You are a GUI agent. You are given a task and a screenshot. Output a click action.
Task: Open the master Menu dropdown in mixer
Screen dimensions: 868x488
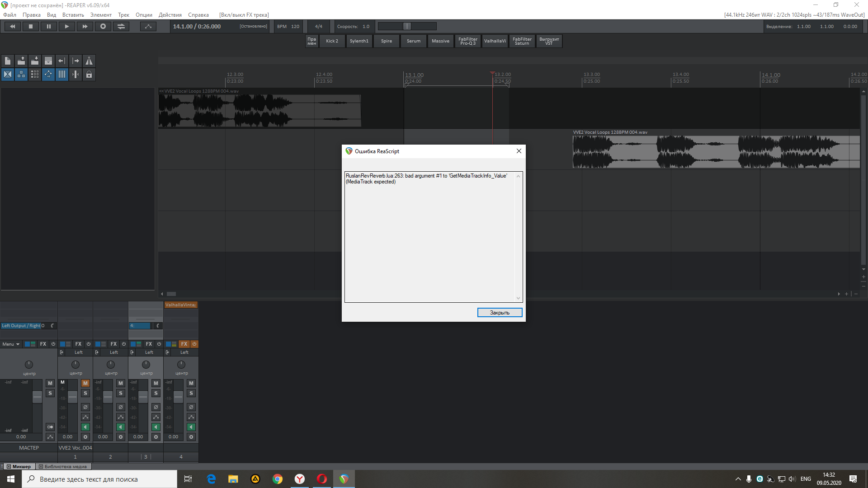coord(11,344)
